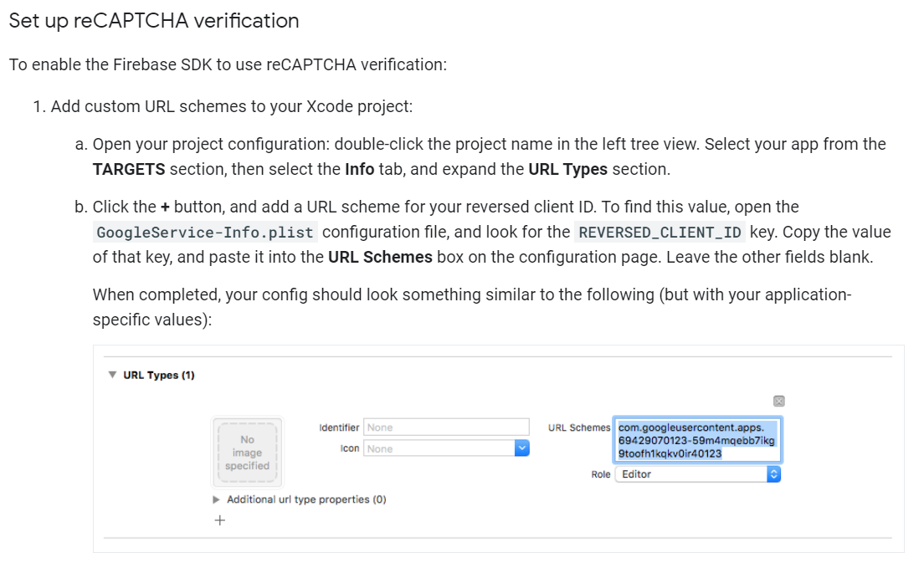This screenshot has height=568, width=924.
Task: Click the bold URL Types (1) label
Action: coord(158,375)
